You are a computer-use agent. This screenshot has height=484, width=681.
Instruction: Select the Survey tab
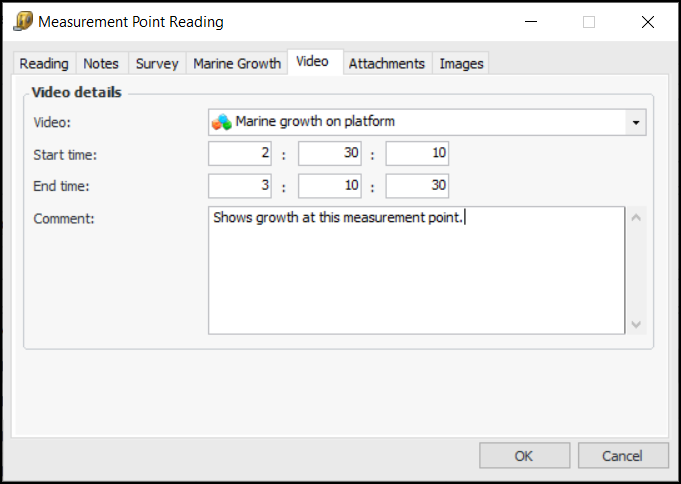coord(157,63)
